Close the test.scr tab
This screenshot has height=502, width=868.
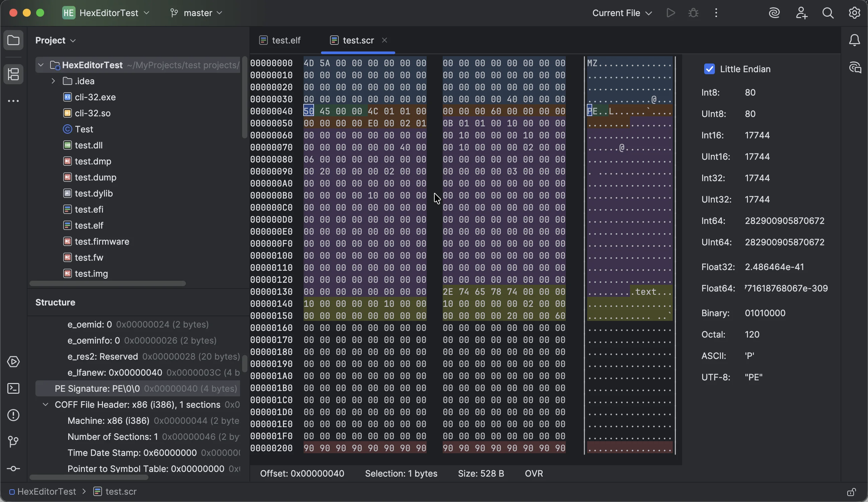coord(385,40)
